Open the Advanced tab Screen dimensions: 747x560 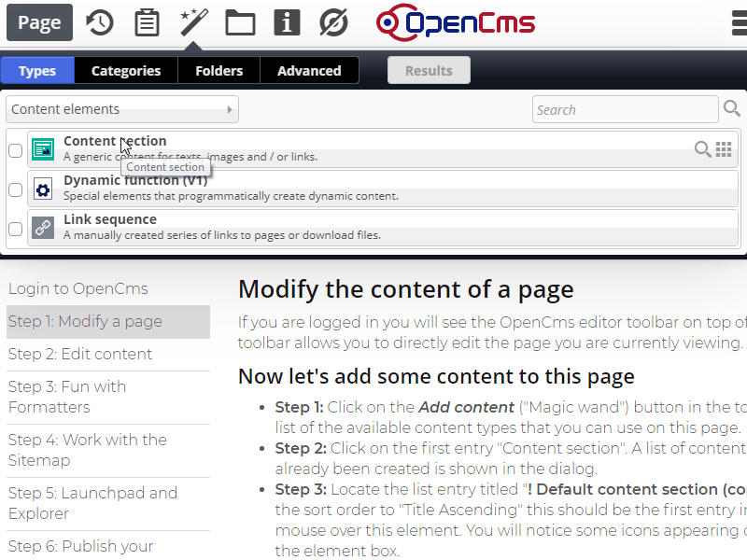tap(308, 70)
